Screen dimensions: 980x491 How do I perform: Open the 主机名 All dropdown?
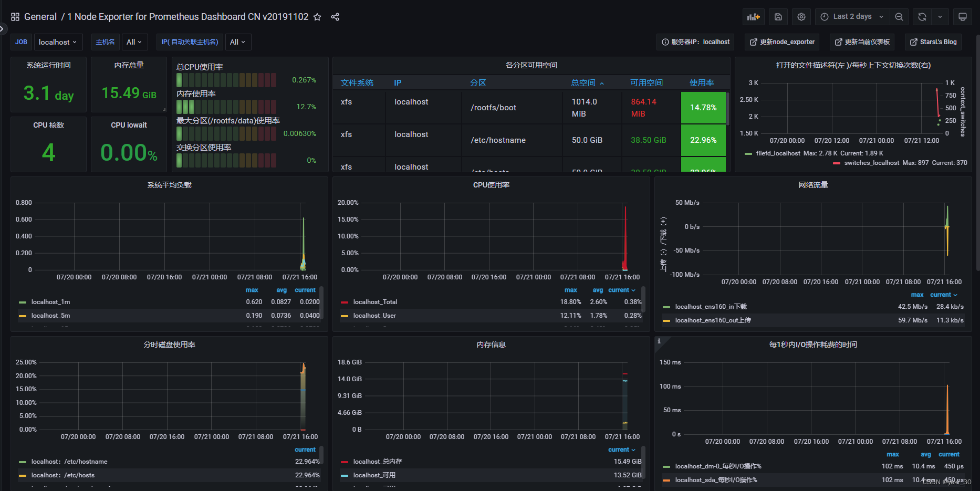tap(134, 42)
